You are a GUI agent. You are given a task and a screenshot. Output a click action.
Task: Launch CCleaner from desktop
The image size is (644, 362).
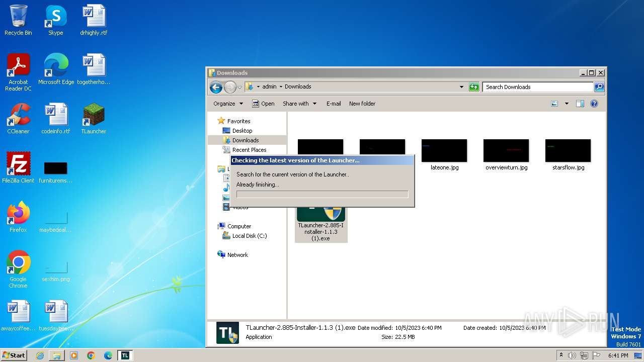tap(18, 119)
